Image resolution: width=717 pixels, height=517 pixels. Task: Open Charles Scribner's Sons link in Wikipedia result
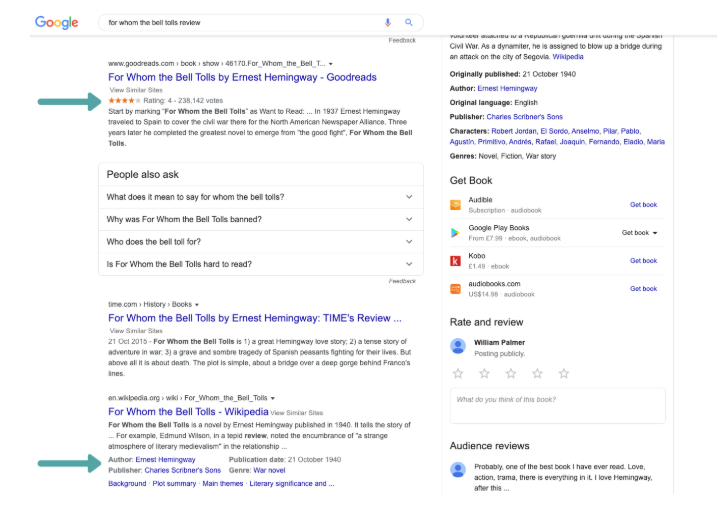pos(182,470)
